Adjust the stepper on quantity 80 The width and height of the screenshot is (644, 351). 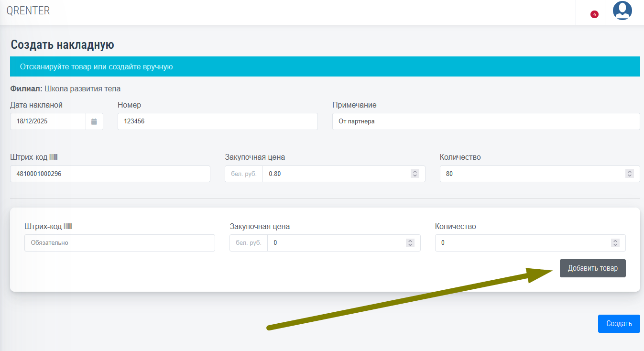(630, 174)
